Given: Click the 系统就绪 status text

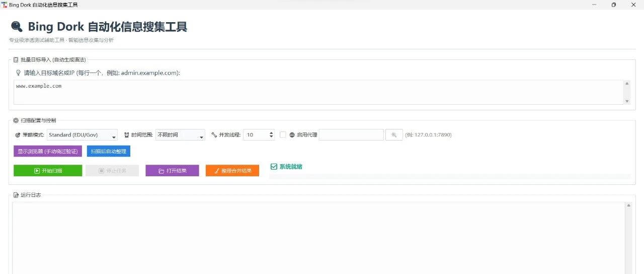Looking at the screenshot, I should 291,167.
